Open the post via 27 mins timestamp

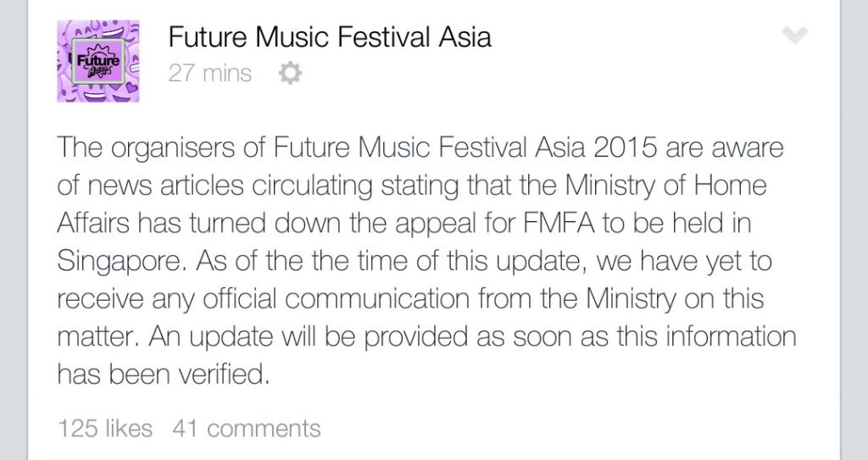[x=209, y=74]
